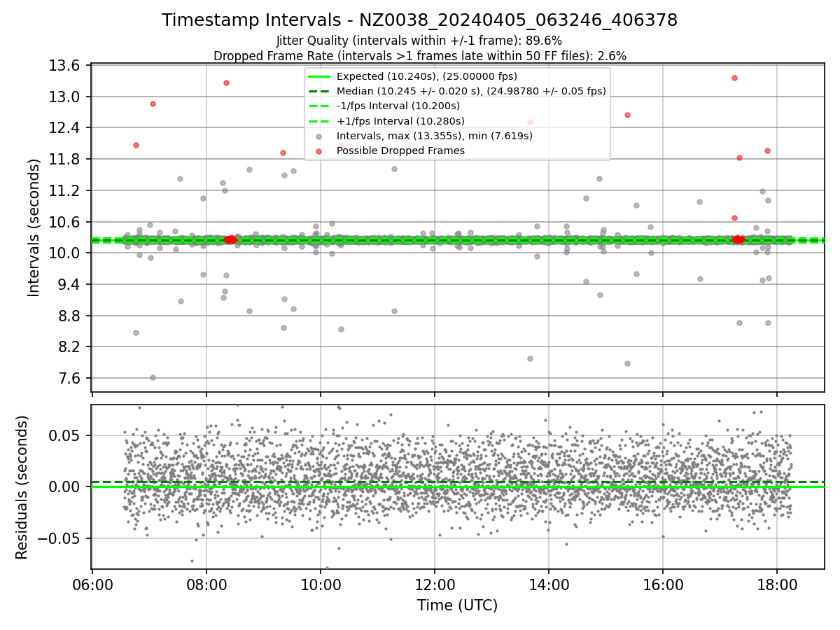The height and width of the screenshot is (630, 840).
Task: Click legend entry 'Median (10.245 +/- 0.020 s)'
Action: click(471, 91)
